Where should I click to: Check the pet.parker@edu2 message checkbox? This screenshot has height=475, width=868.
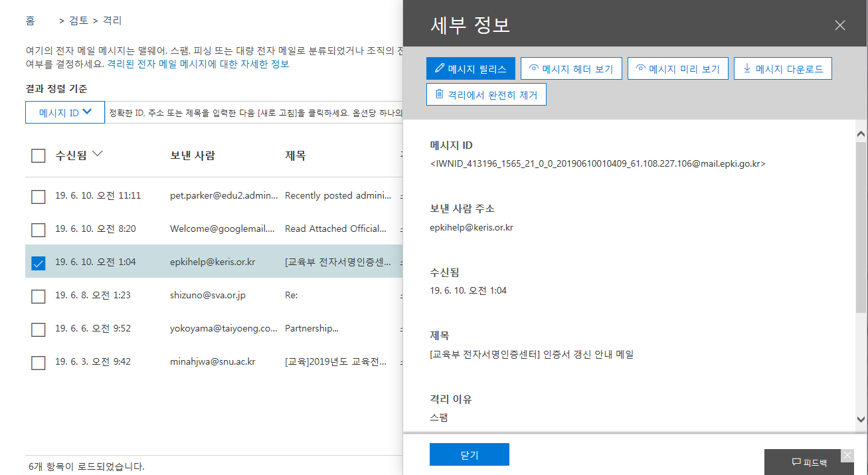39,197
